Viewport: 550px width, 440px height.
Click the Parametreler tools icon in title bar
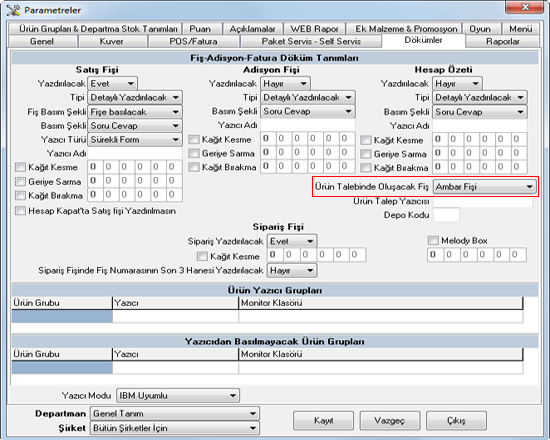click(13, 10)
